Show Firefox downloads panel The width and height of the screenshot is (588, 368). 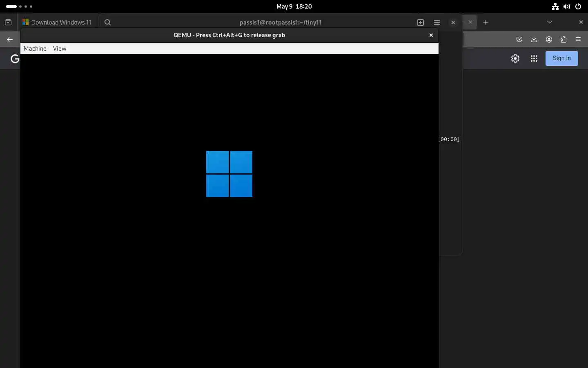534,39
